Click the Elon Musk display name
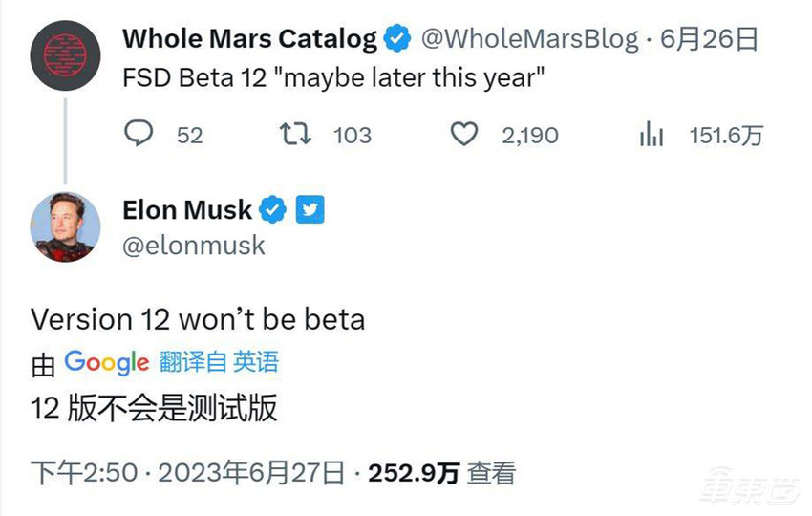The height and width of the screenshot is (516, 812). 187,209
